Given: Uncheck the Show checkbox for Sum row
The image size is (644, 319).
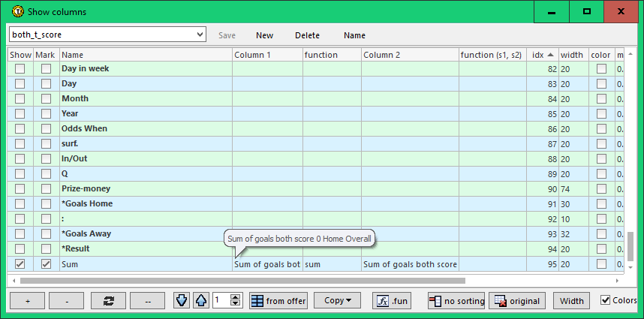Looking at the screenshot, I should (20, 264).
